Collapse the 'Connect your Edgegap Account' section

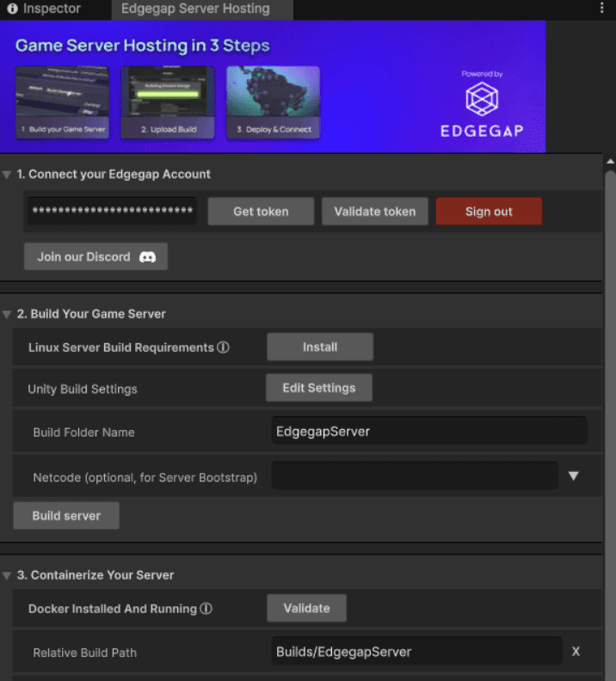coord(7,175)
